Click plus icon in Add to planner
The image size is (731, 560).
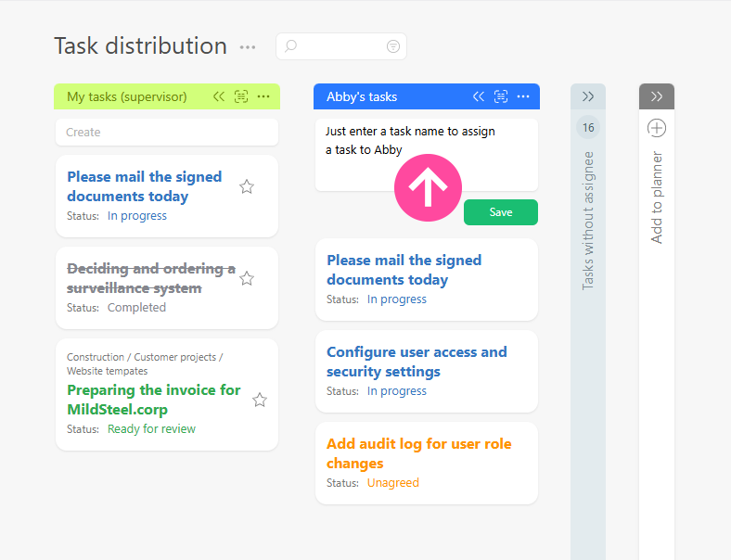[x=657, y=128]
